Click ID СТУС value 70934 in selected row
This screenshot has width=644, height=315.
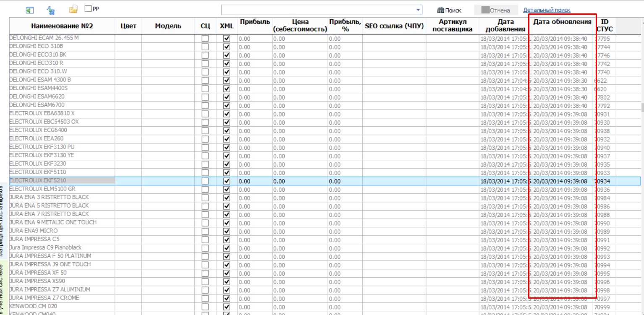[x=602, y=181]
